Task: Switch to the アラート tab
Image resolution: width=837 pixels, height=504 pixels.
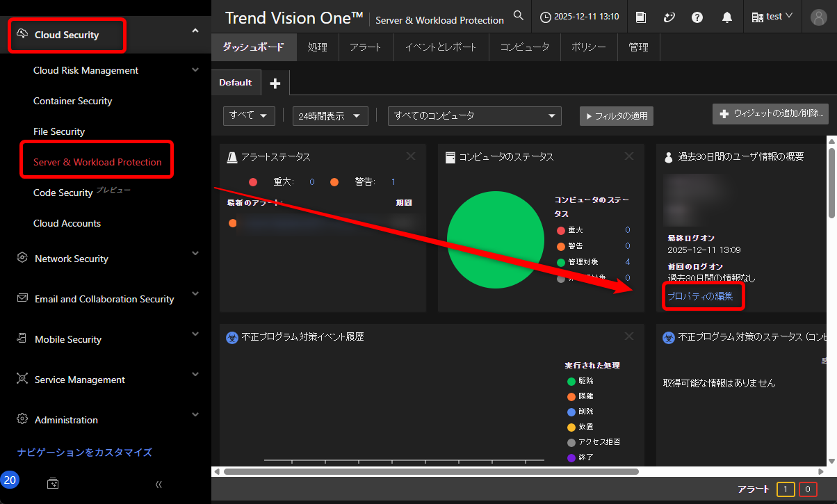Action: click(x=366, y=47)
